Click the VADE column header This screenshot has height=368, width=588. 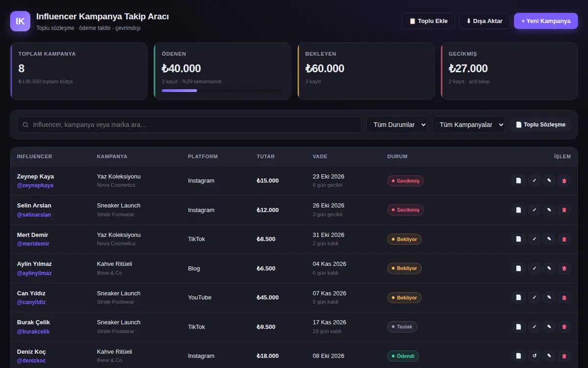(320, 157)
